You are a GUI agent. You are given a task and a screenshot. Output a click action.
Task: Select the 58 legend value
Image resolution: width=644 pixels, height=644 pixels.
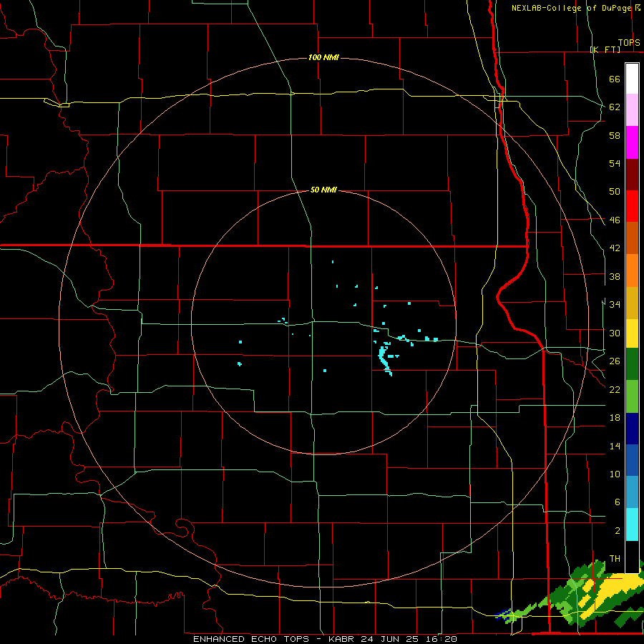point(615,135)
